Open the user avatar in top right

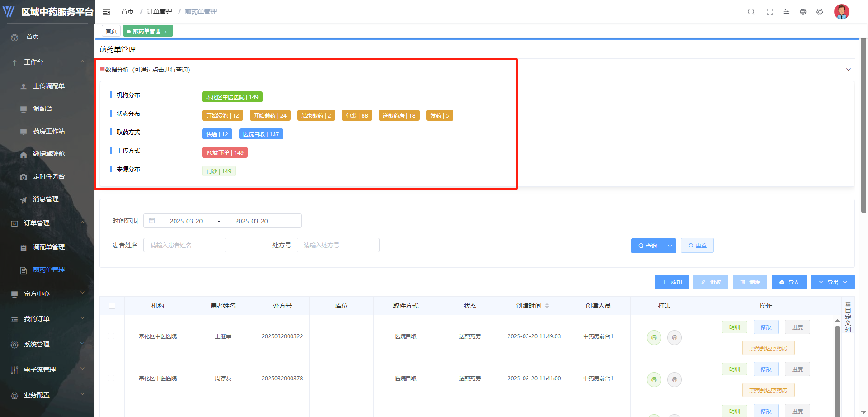(841, 12)
